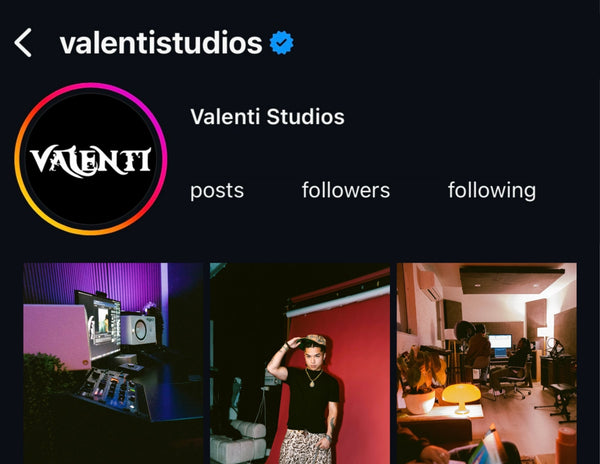Click the pink speaker in first photo
Viewport: 600px width, 464px height.
pos(57,337)
